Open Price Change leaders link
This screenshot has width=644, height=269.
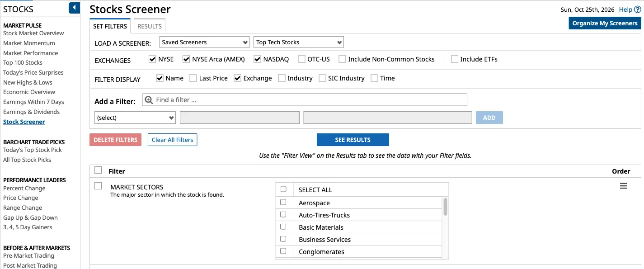(21, 198)
